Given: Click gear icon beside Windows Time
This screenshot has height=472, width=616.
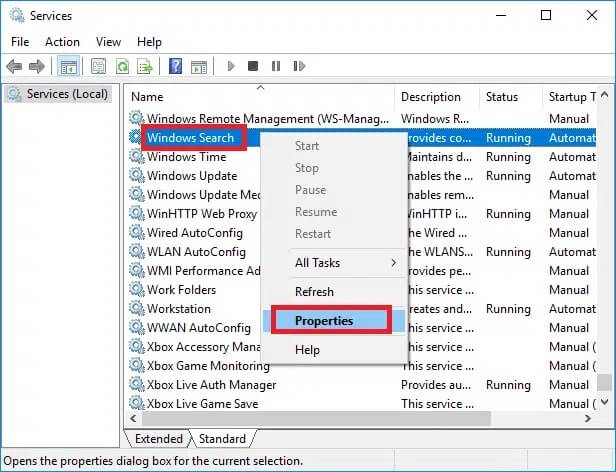Looking at the screenshot, I should click(137, 156).
